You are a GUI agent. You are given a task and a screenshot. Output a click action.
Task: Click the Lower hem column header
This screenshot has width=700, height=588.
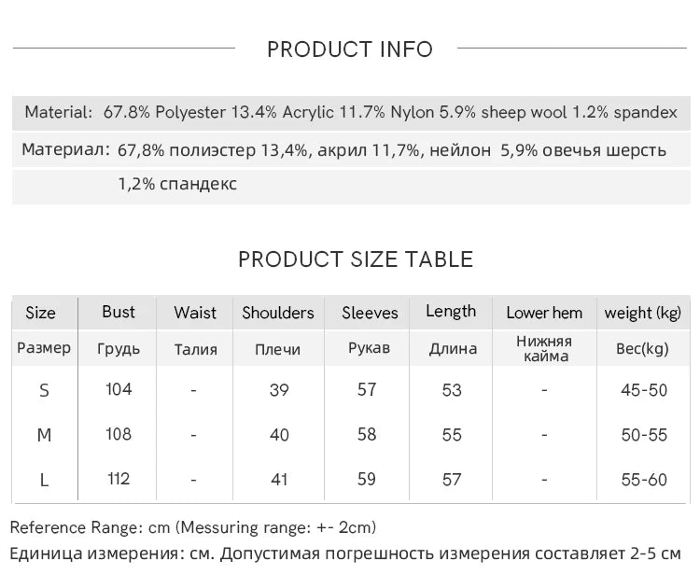point(544,313)
